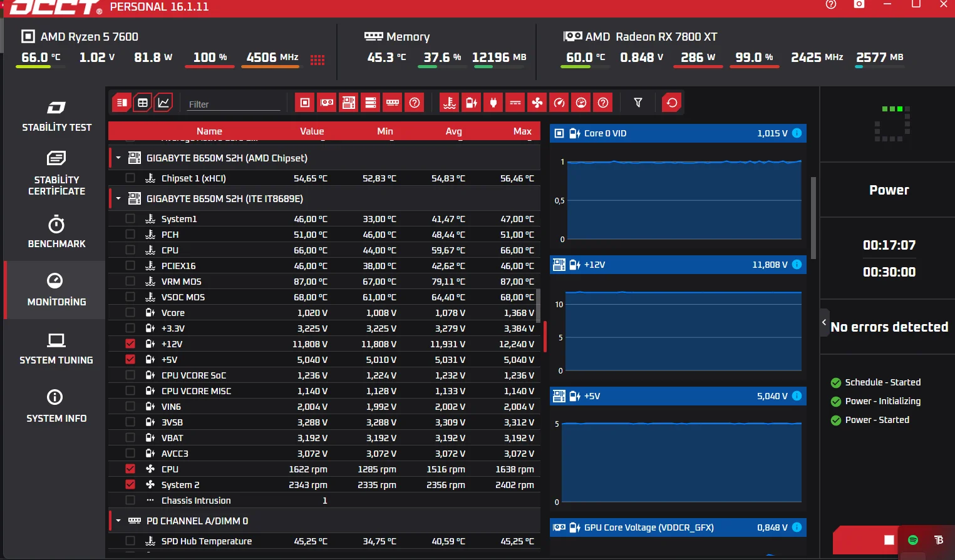Toggle the motherboard hardware filter icon
The width and height of the screenshot is (955, 560).
(349, 103)
